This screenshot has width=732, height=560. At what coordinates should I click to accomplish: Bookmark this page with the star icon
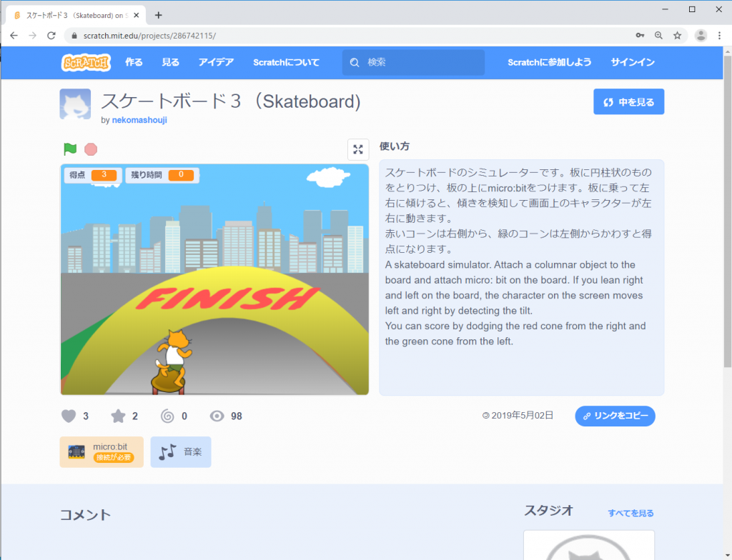(677, 35)
